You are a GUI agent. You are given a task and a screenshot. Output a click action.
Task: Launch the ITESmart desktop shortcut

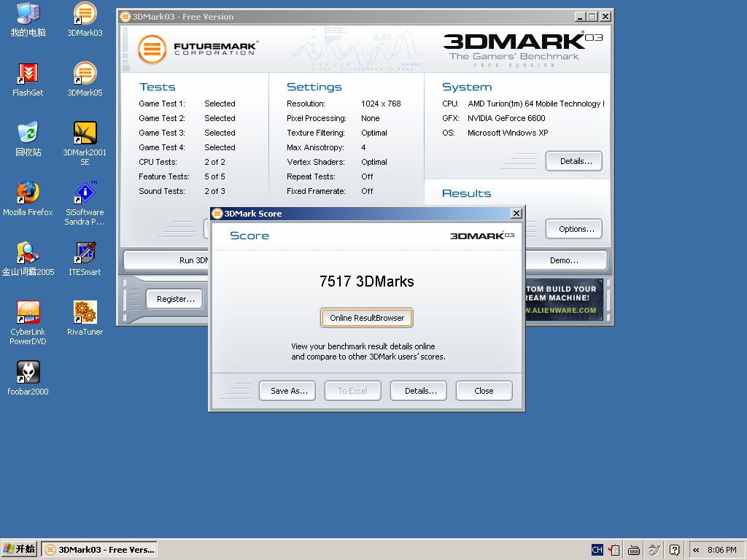click(x=85, y=259)
